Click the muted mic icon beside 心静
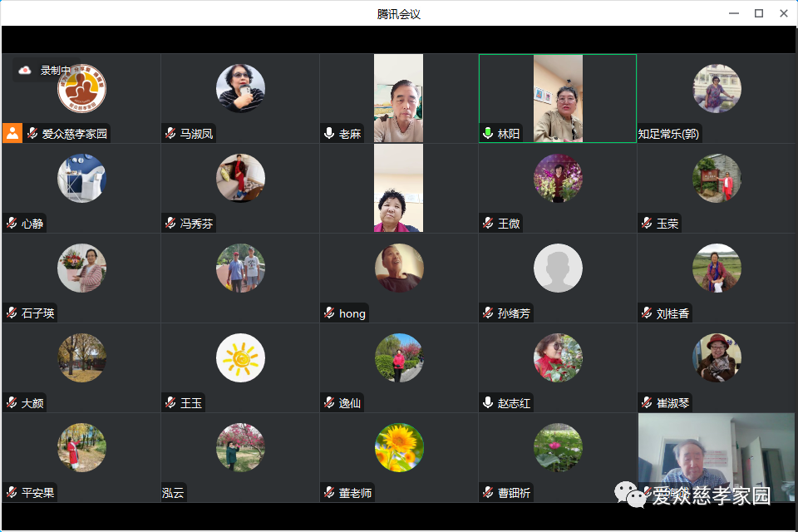798x532 pixels. tap(12, 224)
